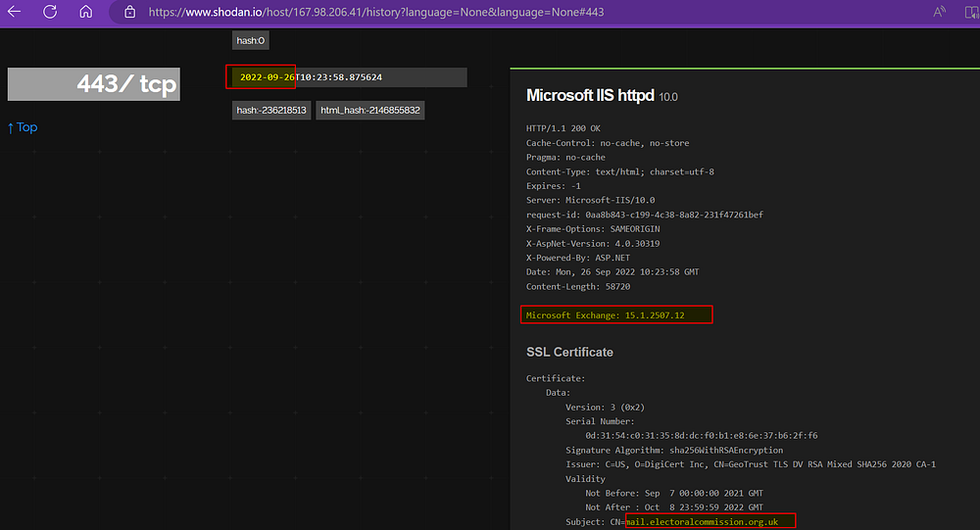The width and height of the screenshot is (980, 530).
Task: Select the SSL Certificate heading
Action: (569, 353)
